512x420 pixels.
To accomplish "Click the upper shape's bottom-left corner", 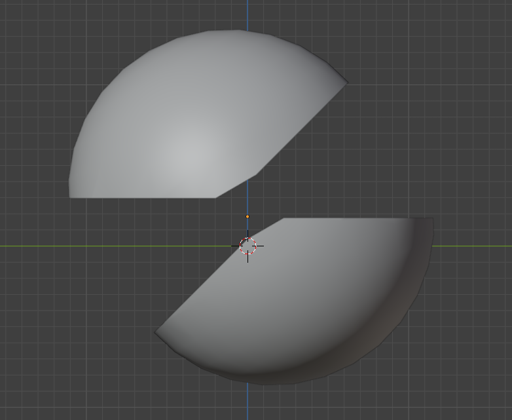I will click(71, 196).
